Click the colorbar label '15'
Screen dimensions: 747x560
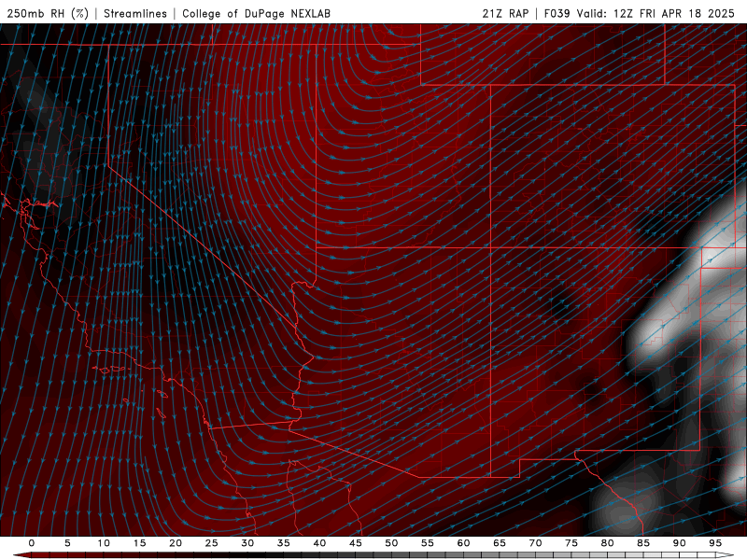coord(139,543)
